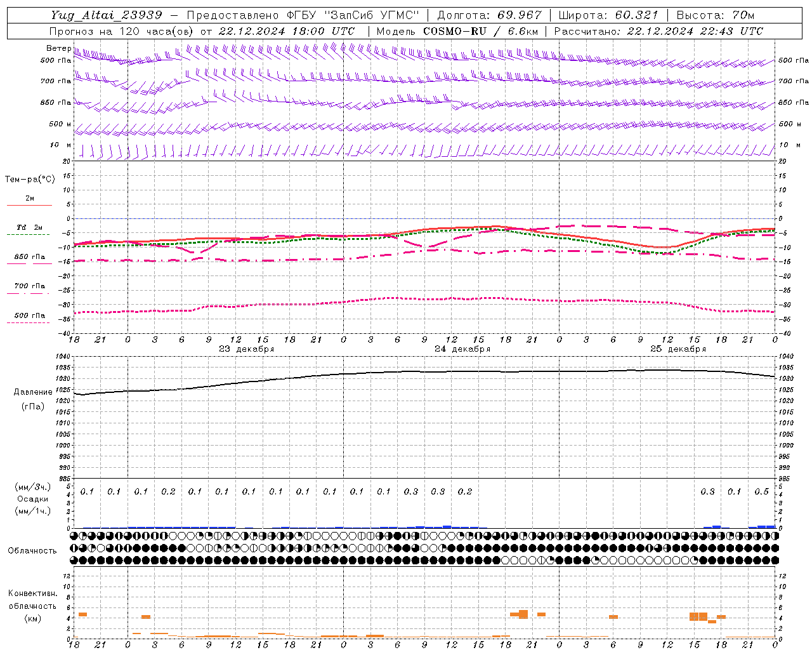Click the 850 гПа temperature legend label
This screenshot has height=650, width=812.
point(30,257)
